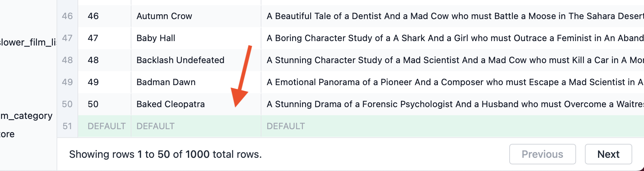The image size is (644, 171).
Task: Click row number 46 header
Action: tap(68, 16)
